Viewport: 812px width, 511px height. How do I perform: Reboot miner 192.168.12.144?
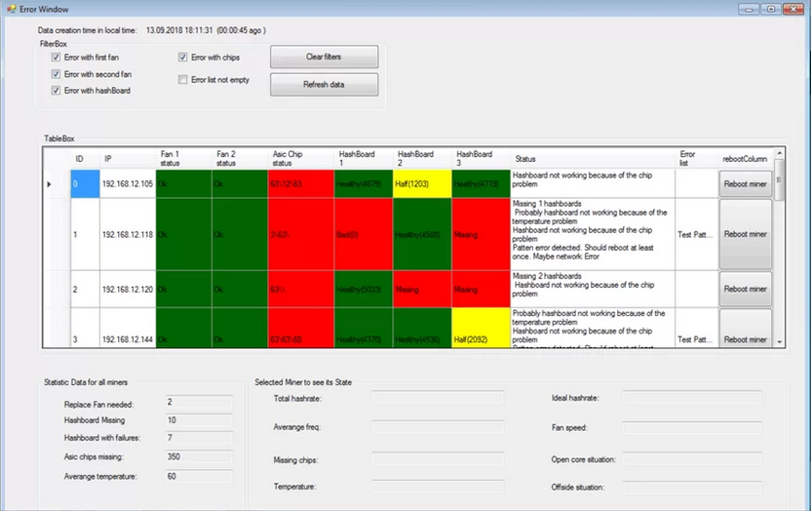click(x=745, y=329)
